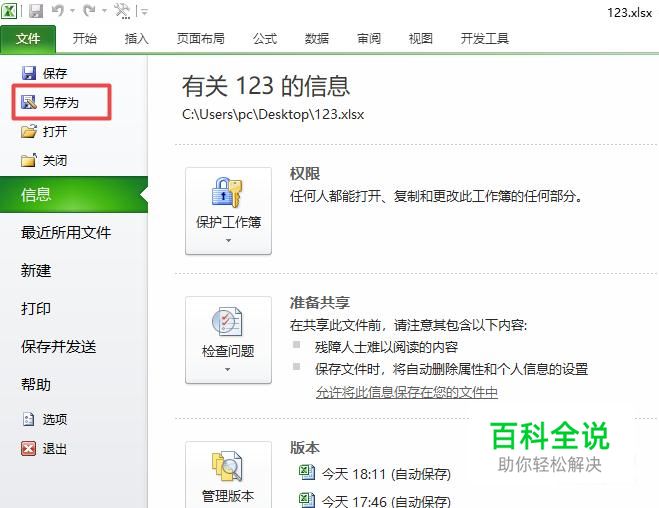Open the Redo history dropdown arrow
Screen dimensions: 659x508
[x=104, y=11]
